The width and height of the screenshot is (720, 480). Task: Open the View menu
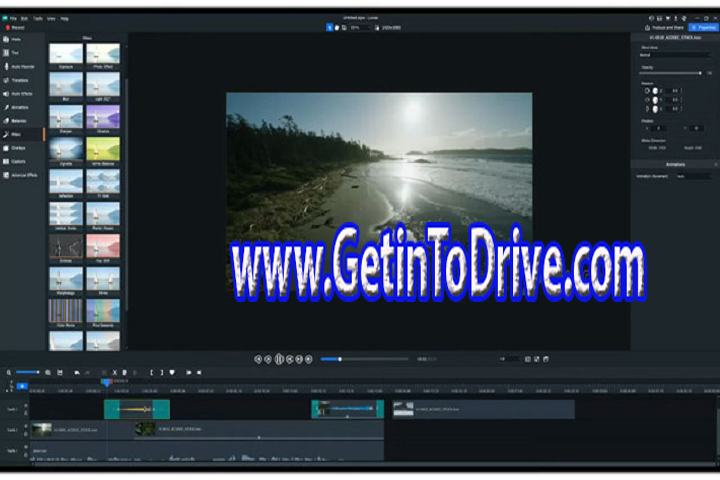(x=51, y=18)
